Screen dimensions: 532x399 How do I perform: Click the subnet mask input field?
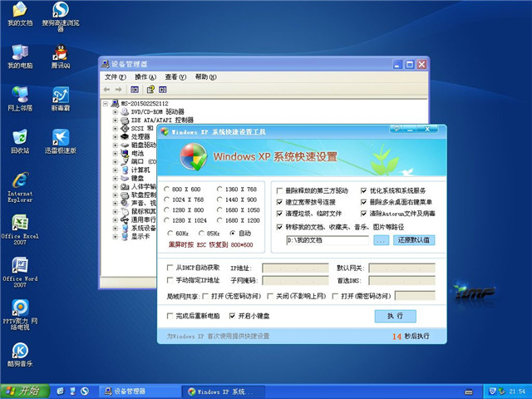pos(296,280)
